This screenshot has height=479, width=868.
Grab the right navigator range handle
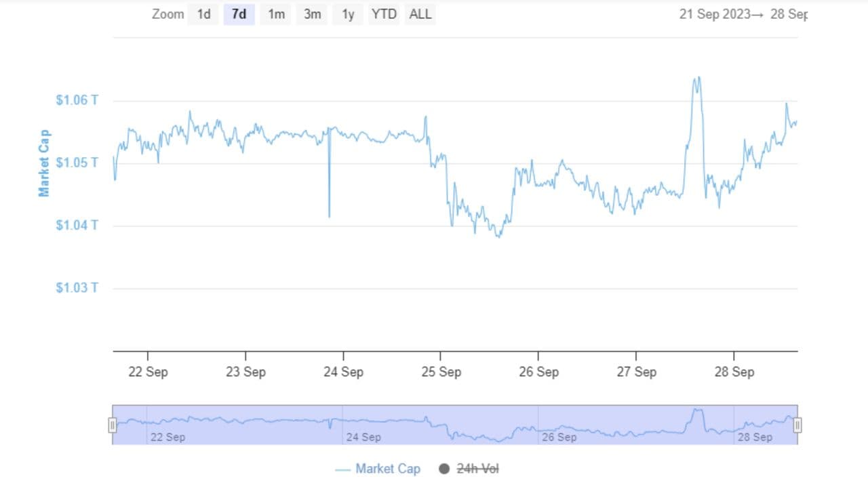point(797,425)
